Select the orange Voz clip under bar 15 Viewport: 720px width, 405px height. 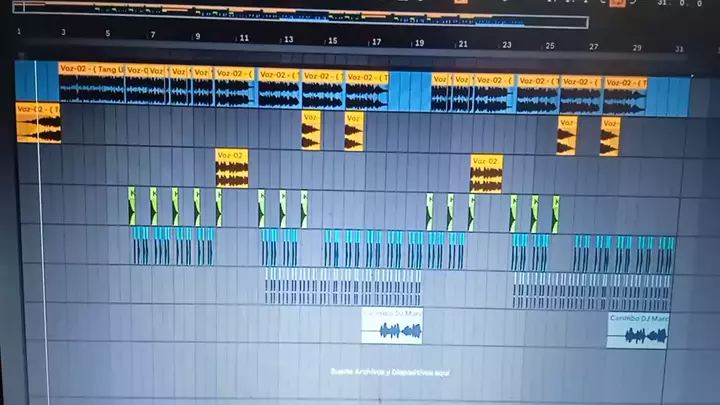(354, 132)
